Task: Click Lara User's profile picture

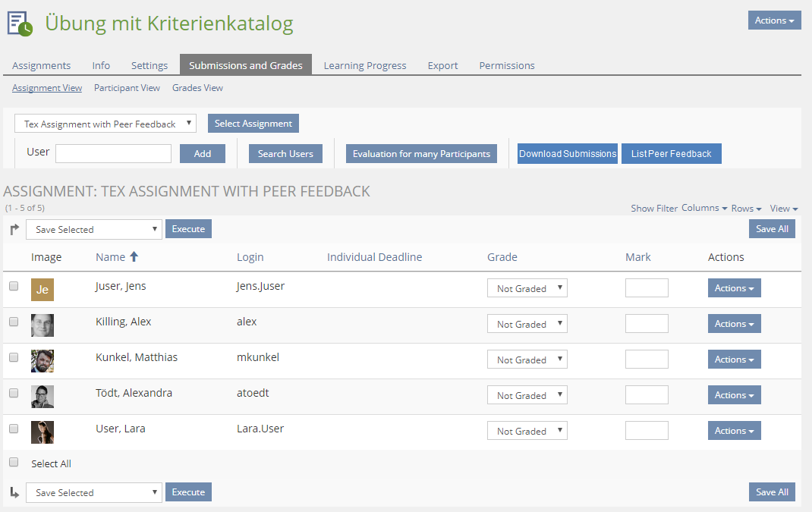Action: click(42, 432)
